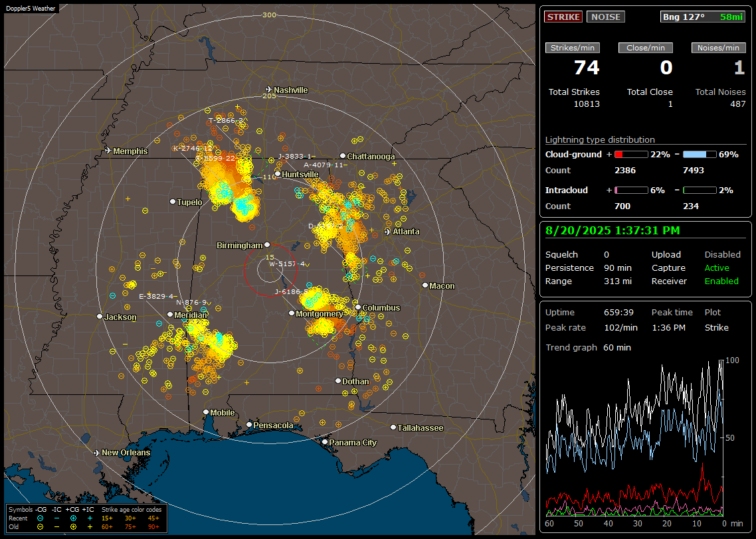
Task: Click the Receiver Enabled status
Action: (721, 281)
